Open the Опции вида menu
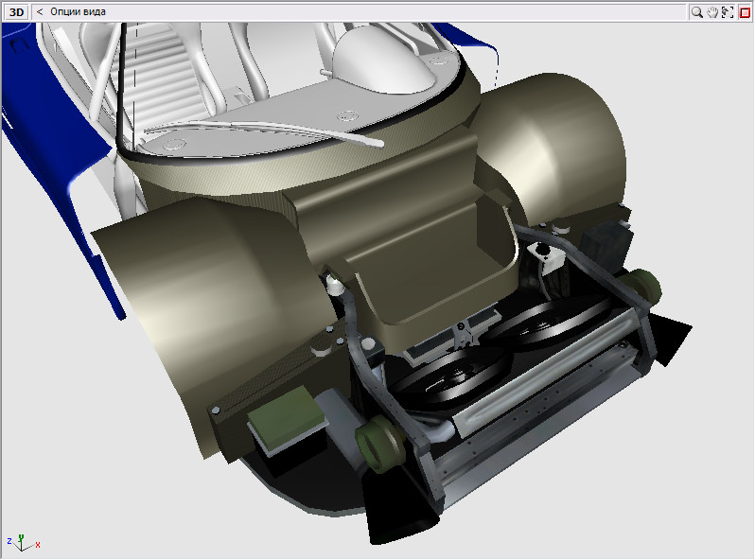 coord(78,11)
